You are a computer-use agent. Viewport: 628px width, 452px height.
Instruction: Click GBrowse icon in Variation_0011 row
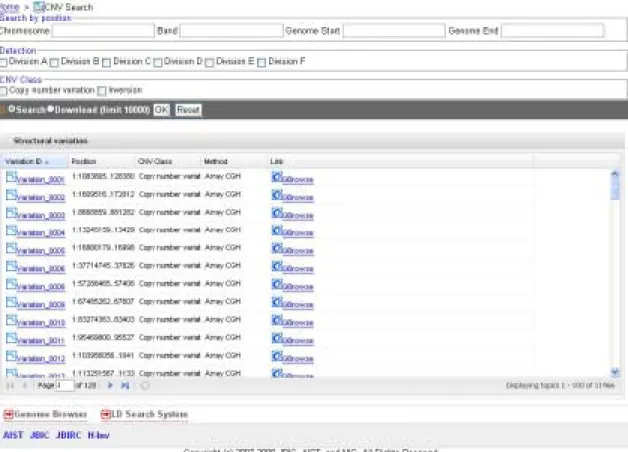pos(277,338)
